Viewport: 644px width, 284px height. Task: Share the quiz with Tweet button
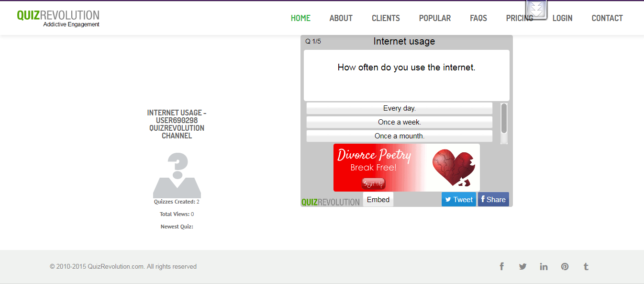pos(459,200)
